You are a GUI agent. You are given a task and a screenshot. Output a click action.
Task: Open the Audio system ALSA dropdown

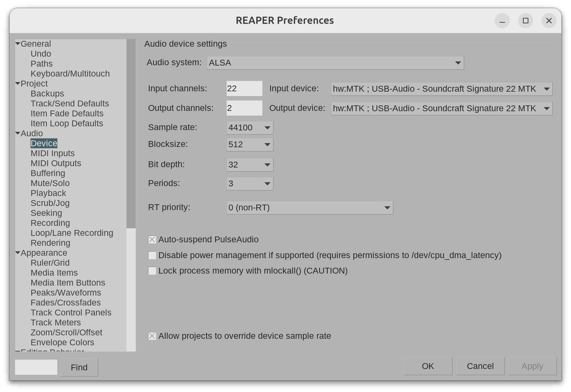click(335, 63)
